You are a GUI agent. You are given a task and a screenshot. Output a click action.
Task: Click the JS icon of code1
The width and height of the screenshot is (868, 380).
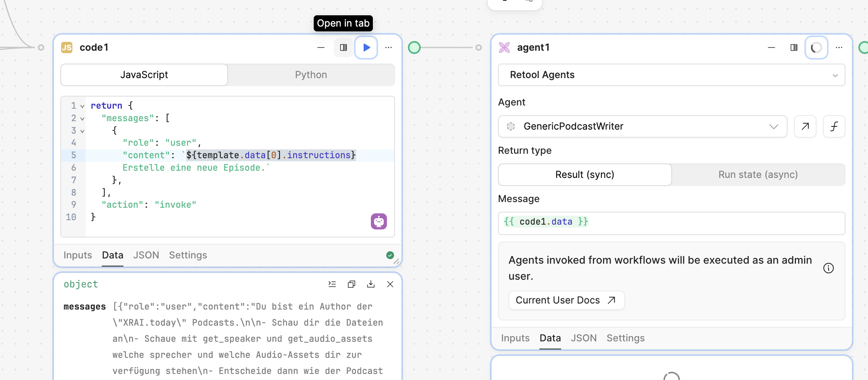[67, 47]
